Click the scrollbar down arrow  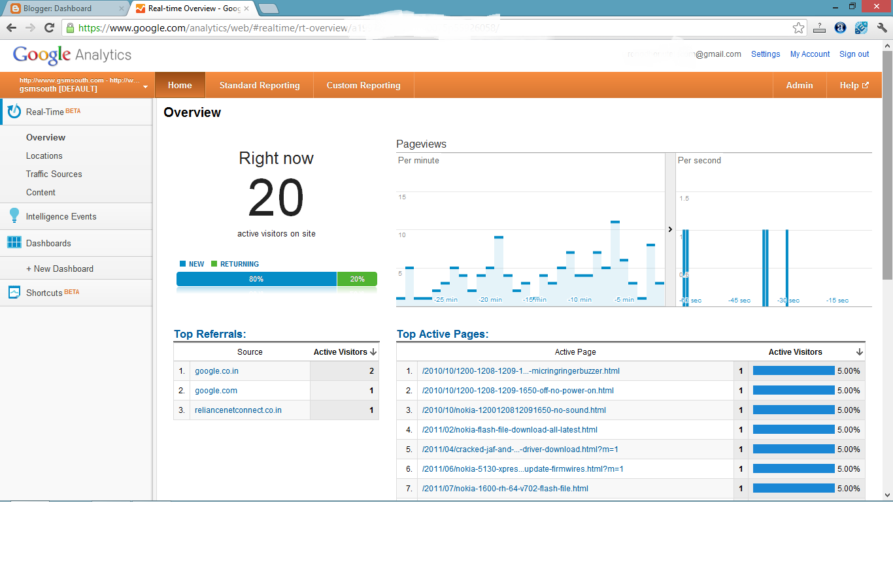887,495
